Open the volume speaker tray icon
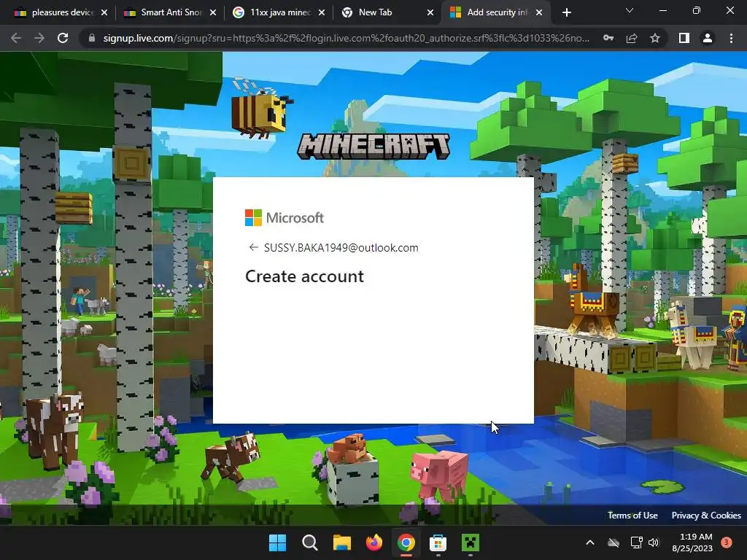The height and width of the screenshot is (560, 747). [654, 542]
